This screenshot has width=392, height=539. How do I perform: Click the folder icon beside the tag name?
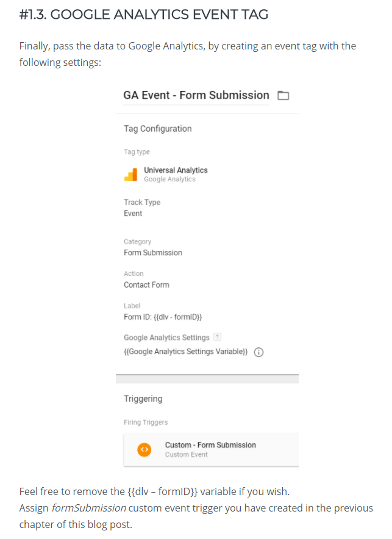click(x=283, y=96)
